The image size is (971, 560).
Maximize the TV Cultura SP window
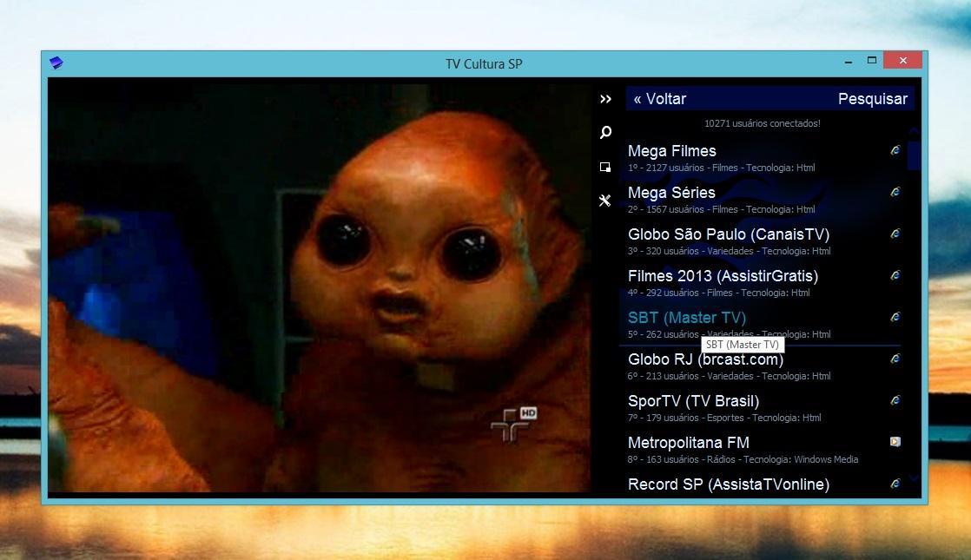[872, 61]
